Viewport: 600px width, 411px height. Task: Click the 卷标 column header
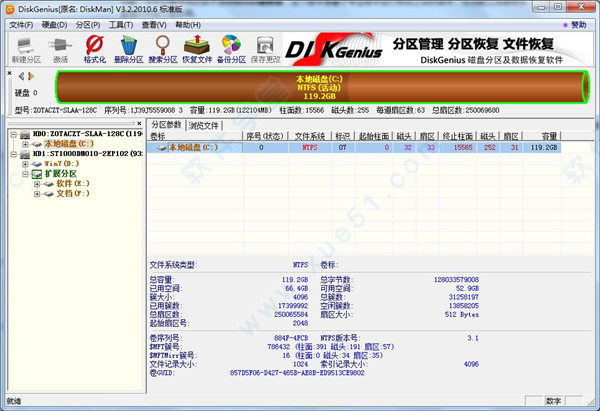tap(195, 136)
